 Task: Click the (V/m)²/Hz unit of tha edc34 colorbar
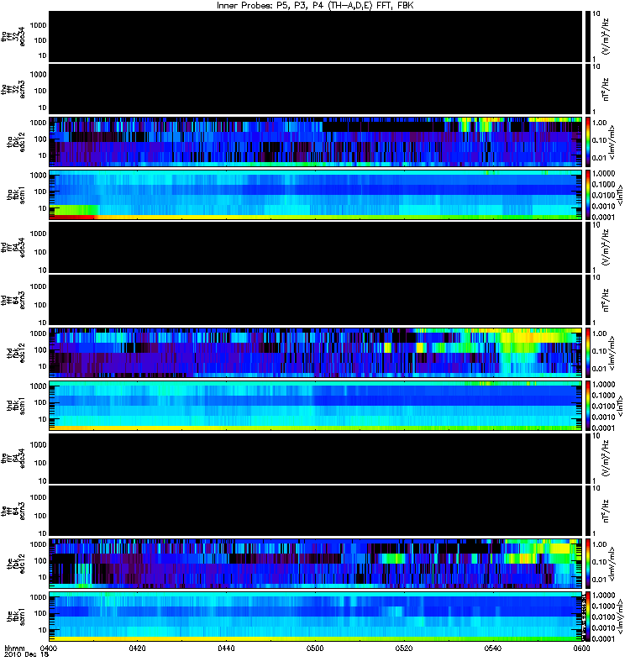pyautogui.click(x=606, y=36)
